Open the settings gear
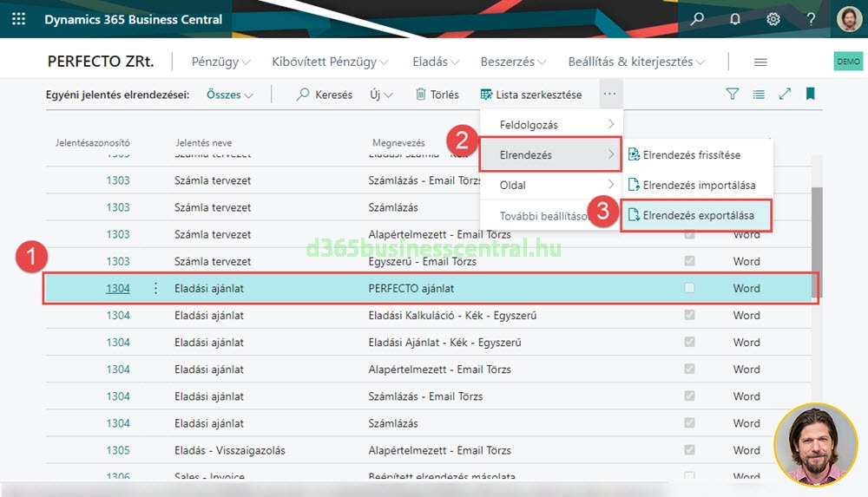 point(773,19)
